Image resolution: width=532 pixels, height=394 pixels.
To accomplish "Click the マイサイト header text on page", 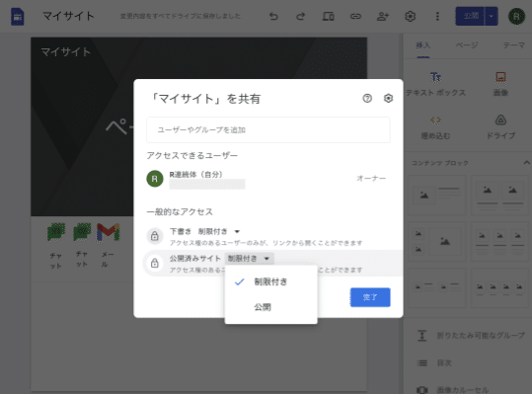I will [x=66, y=52].
